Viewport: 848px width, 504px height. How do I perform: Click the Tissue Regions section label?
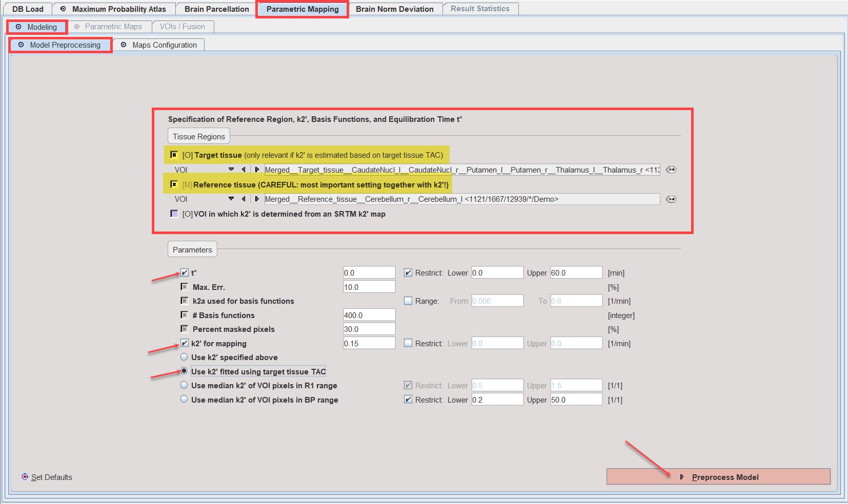(199, 136)
